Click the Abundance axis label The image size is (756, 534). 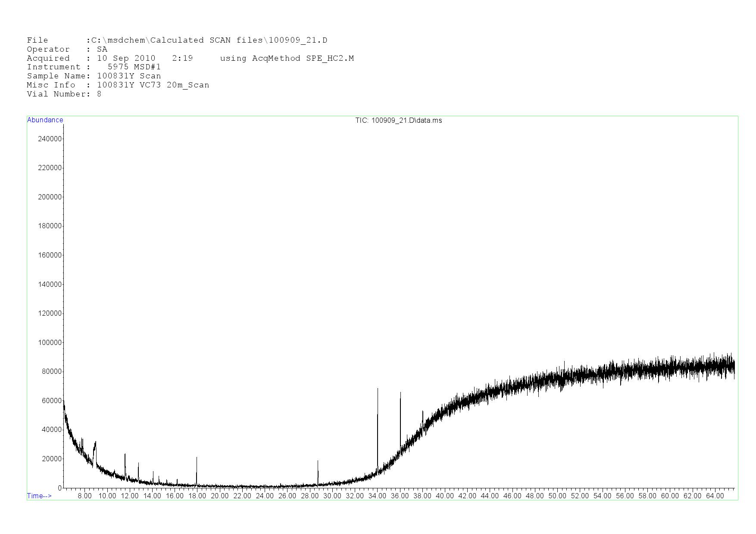click(x=45, y=120)
